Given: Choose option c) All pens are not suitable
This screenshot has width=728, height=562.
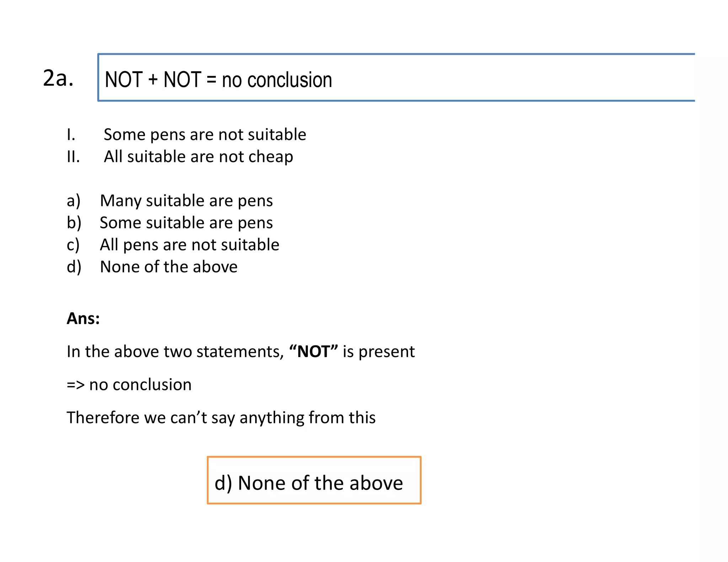Looking at the screenshot, I should pyautogui.click(x=189, y=245).
